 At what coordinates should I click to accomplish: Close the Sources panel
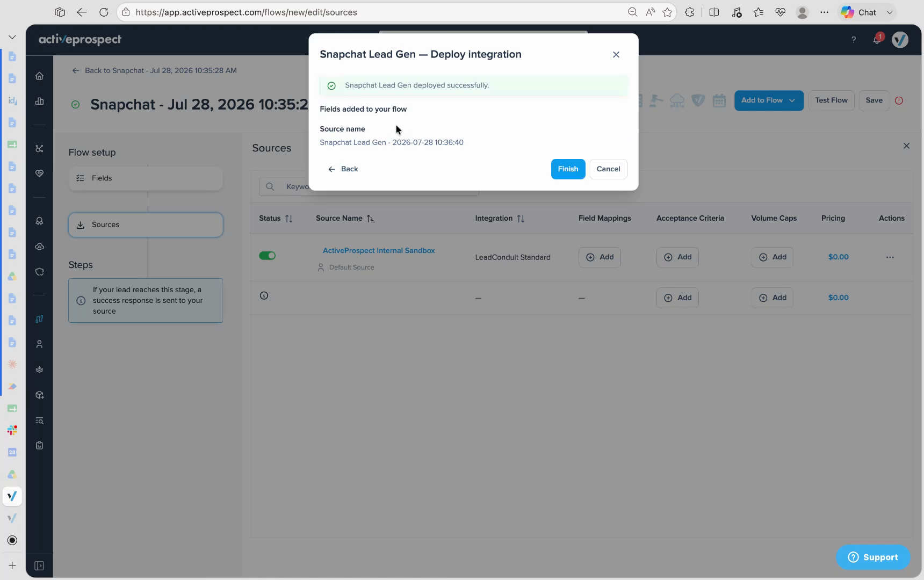click(x=906, y=146)
